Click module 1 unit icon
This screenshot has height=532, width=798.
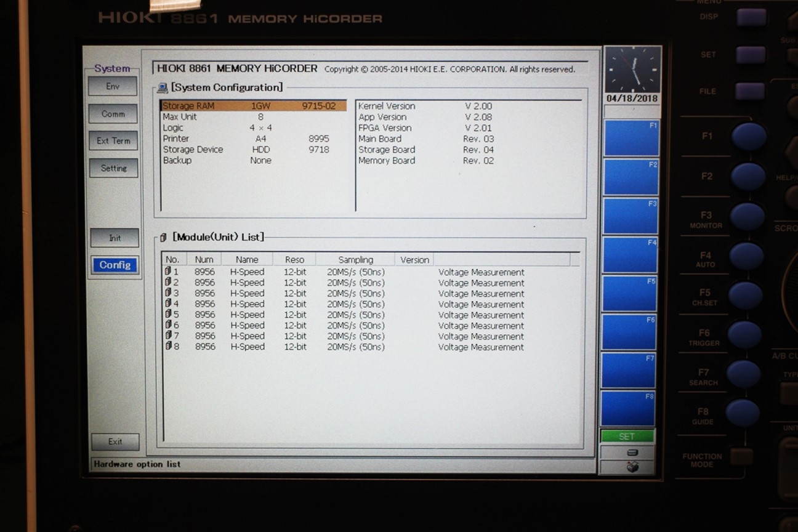point(167,272)
